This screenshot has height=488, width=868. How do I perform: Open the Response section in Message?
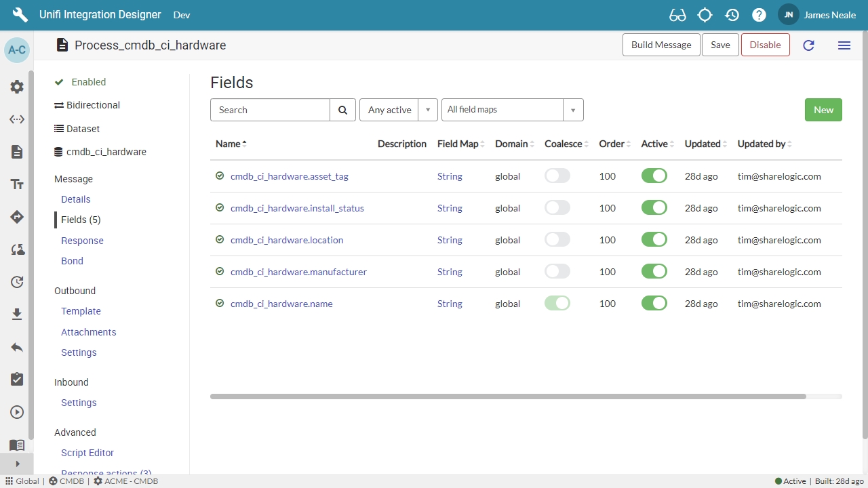[x=82, y=241]
